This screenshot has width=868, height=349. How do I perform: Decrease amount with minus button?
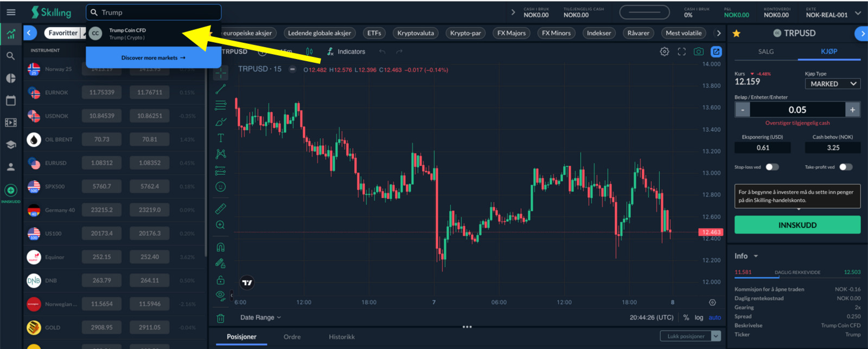743,109
